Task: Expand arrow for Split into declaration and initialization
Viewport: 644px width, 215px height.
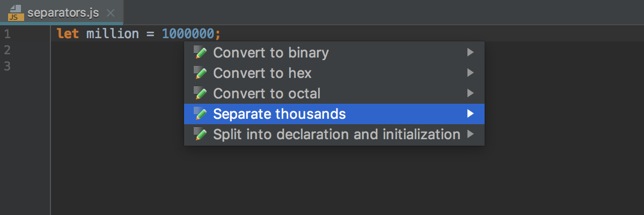Action: pos(470,134)
